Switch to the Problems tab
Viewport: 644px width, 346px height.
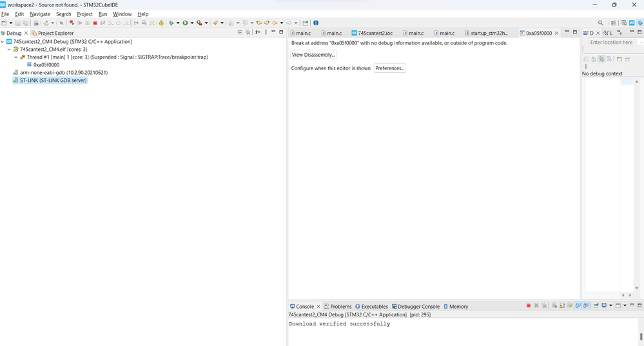pos(338,306)
